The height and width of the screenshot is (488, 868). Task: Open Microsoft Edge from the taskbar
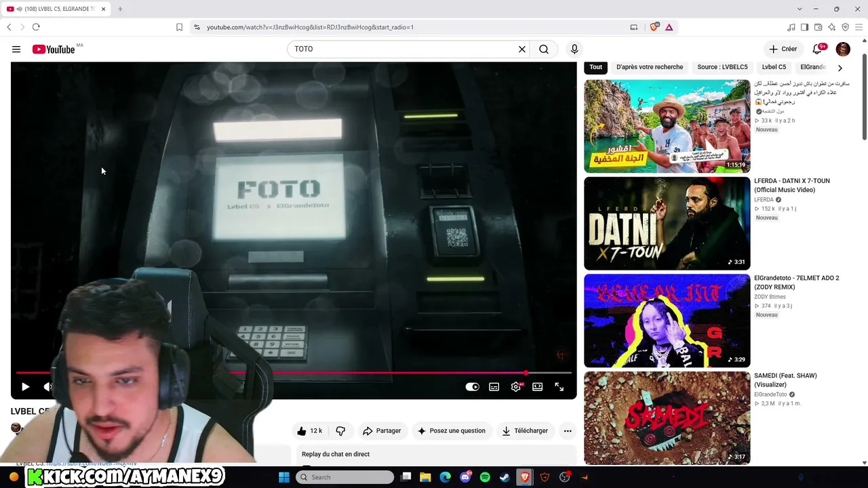[446, 477]
